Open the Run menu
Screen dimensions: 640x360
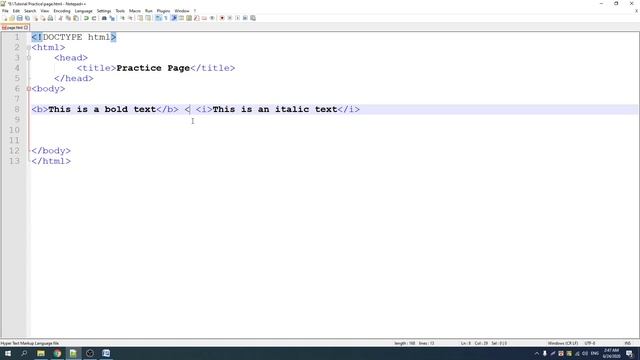pos(149,11)
